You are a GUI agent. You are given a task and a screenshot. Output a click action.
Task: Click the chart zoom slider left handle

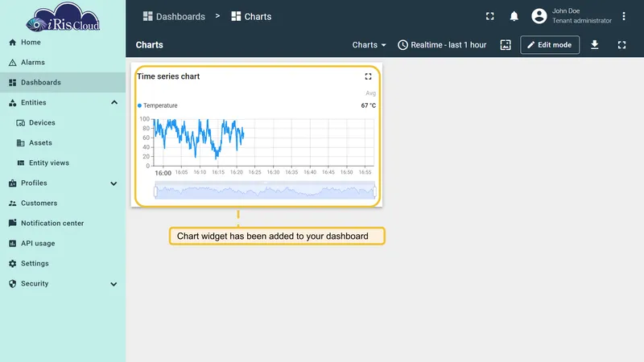click(155, 191)
